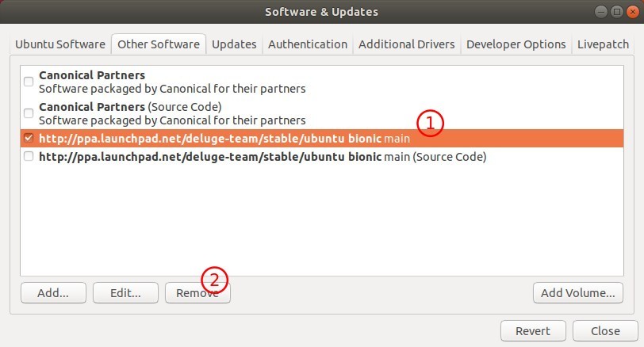Switch to the Ubuntu Software tab

60,44
